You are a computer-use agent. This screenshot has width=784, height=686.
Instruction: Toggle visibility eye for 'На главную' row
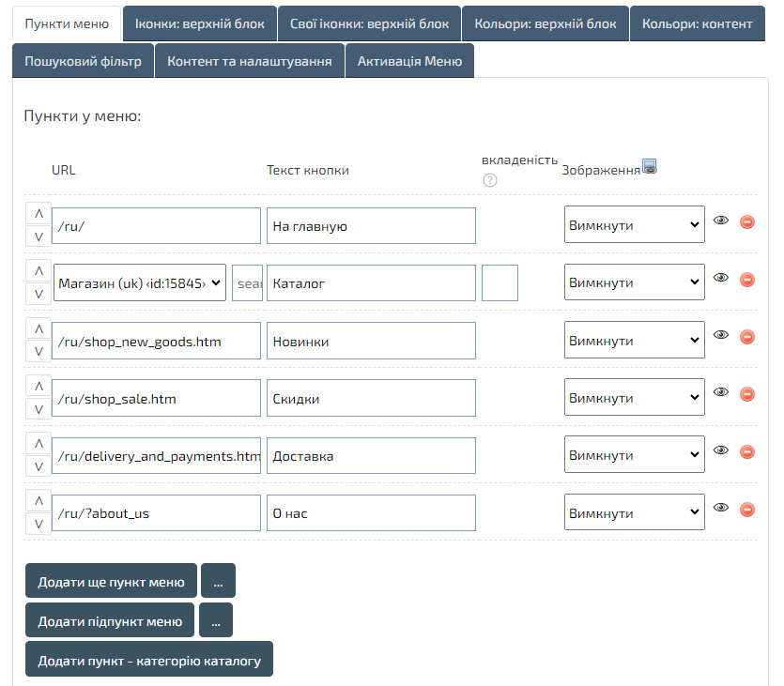pyautogui.click(x=721, y=221)
